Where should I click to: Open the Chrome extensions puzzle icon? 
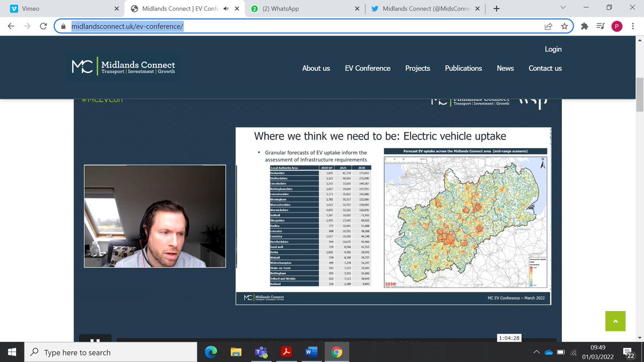tap(584, 26)
